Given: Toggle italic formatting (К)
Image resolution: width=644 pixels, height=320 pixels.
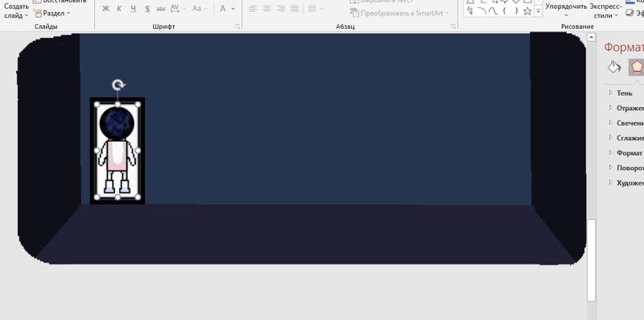Looking at the screenshot, I should coord(119,9).
